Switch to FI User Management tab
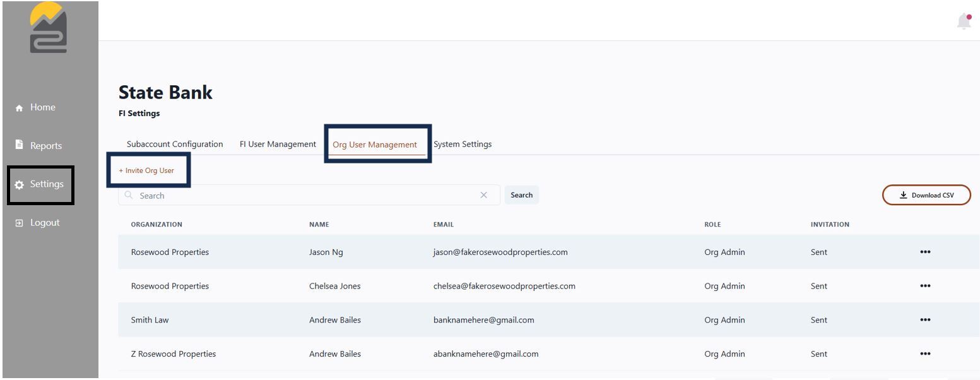The width and height of the screenshot is (980, 380). click(x=278, y=144)
